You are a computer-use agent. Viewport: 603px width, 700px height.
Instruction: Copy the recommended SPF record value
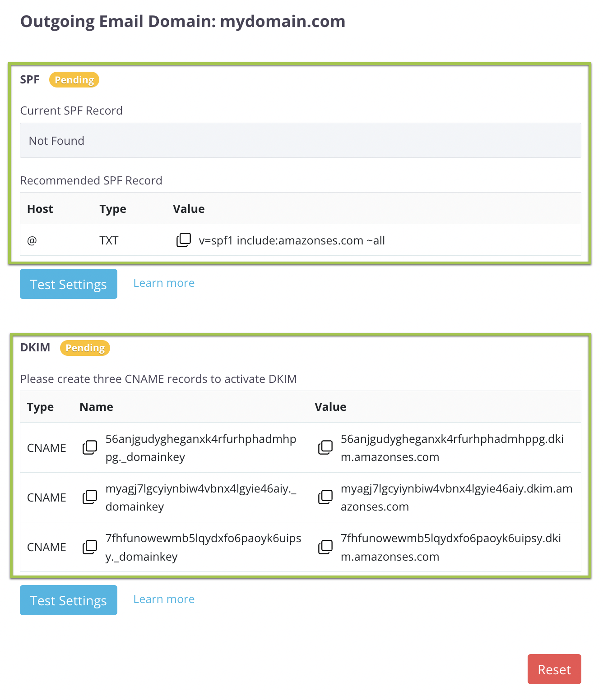pos(183,240)
